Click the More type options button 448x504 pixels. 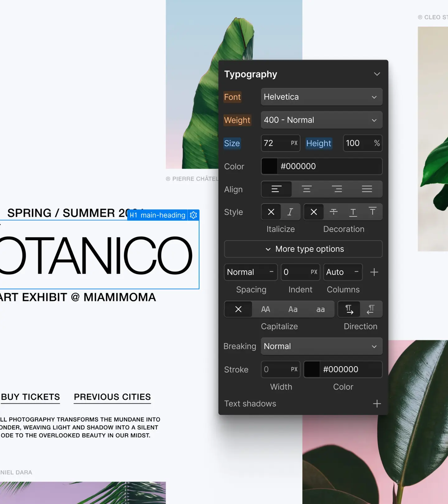click(303, 249)
